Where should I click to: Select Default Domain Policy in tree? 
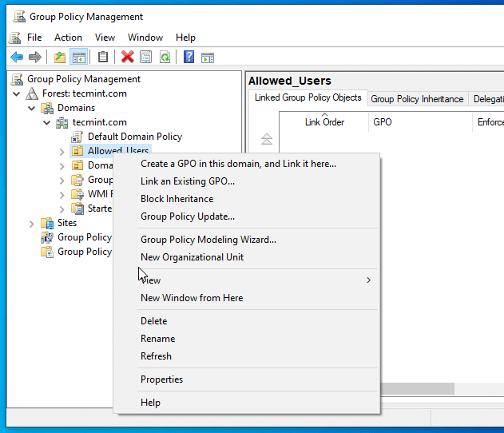tap(134, 137)
